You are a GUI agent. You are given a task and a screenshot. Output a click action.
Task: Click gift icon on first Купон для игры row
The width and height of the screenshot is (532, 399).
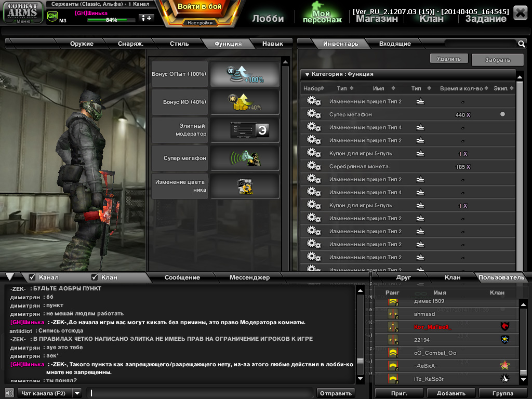[x=420, y=153]
